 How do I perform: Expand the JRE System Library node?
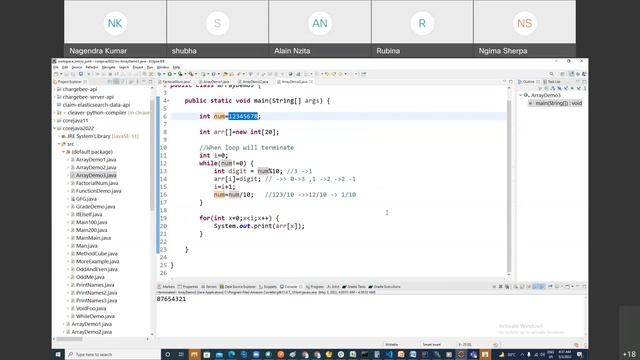tap(59, 136)
